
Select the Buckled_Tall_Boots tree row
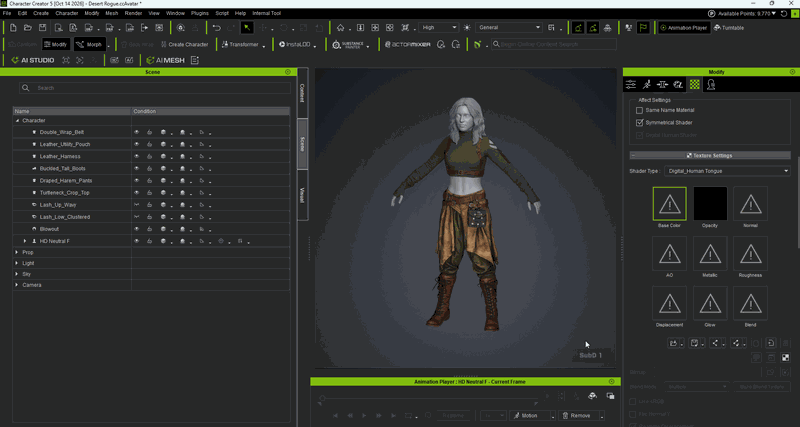(x=151, y=168)
